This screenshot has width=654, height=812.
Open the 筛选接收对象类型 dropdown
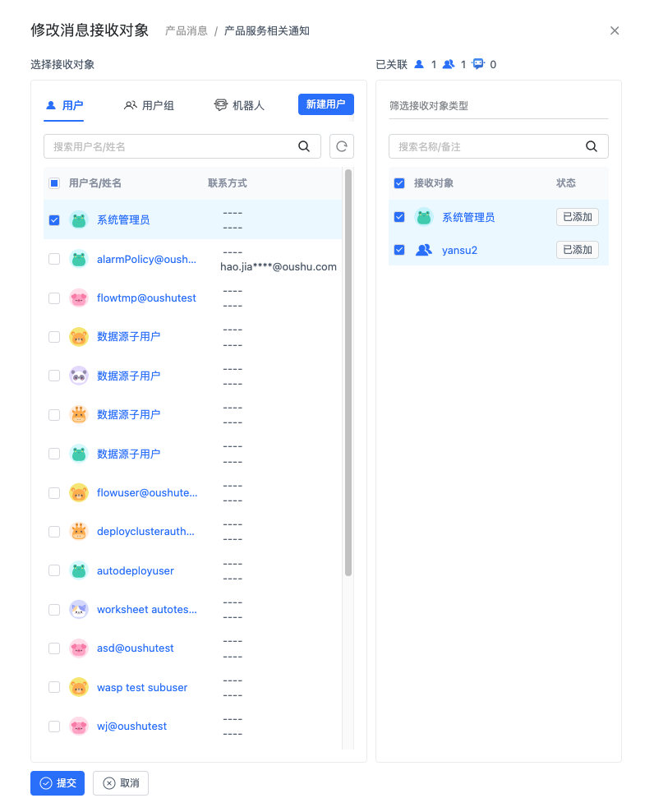click(498, 106)
